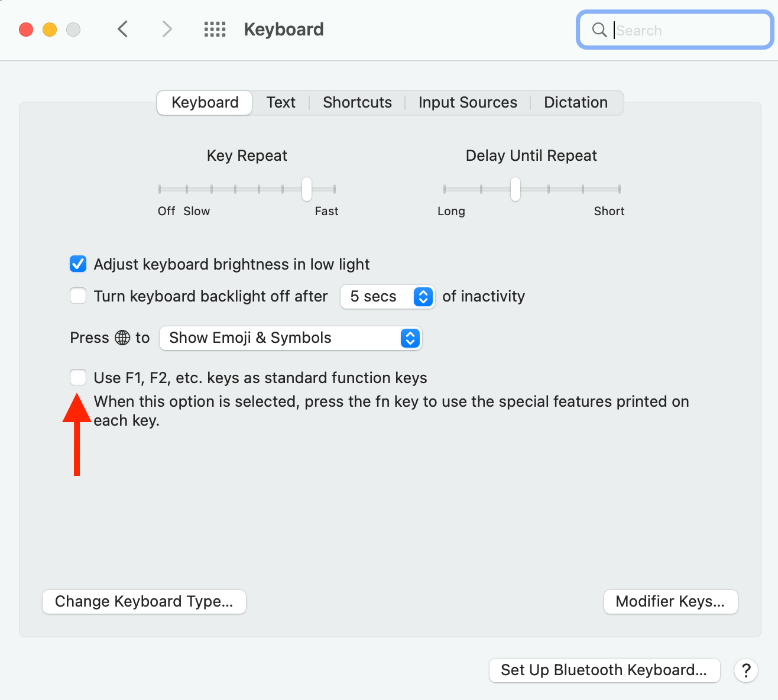Click the forward navigation arrow
The height and width of the screenshot is (700, 778).
coord(166,29)
